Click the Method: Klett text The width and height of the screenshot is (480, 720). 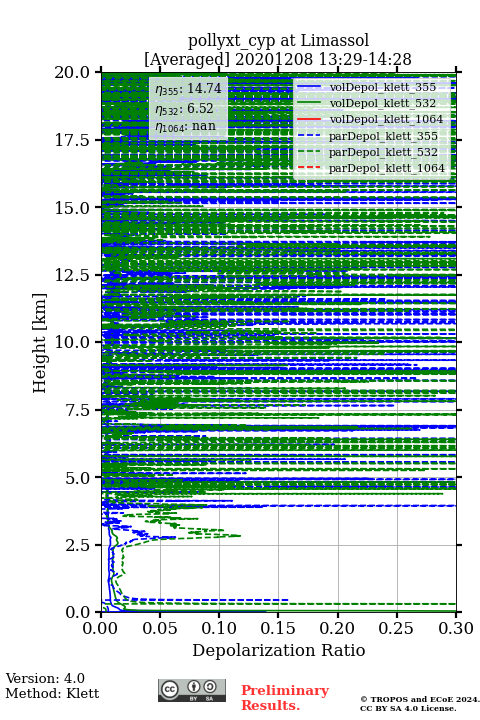[x=52, y=693]
